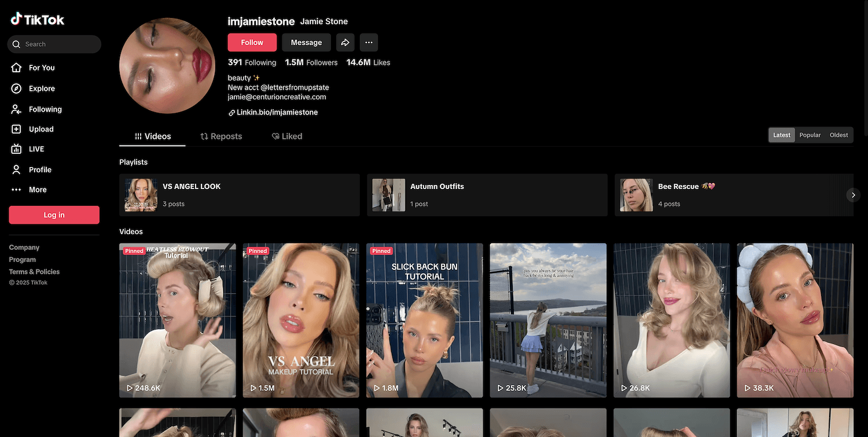Sort videos by Oldest
Screen dimensions: 868x437
838,135
